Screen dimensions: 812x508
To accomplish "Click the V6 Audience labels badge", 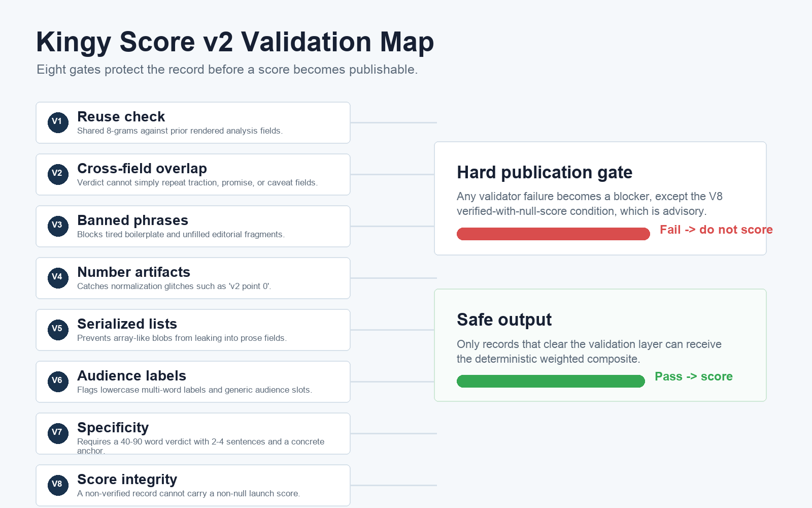I will (x=58, y=382).
